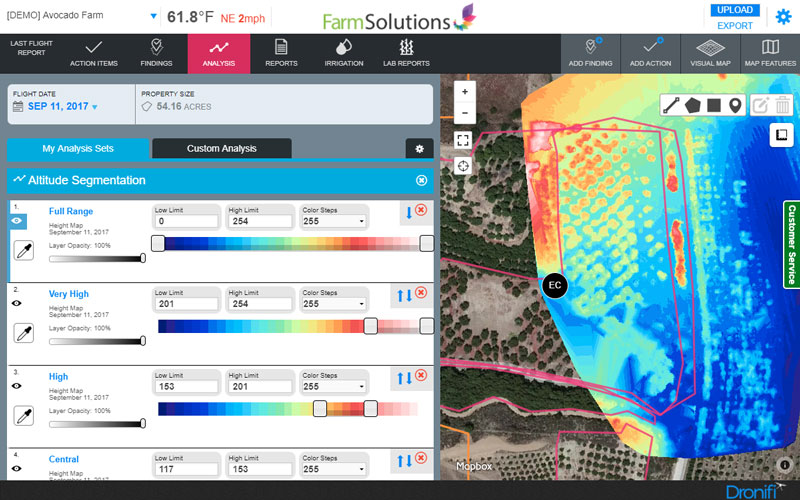Open analysis sets gear settings
Image resolution: width=800 pixels, height=500 pixels.
(x=419, y=148)
